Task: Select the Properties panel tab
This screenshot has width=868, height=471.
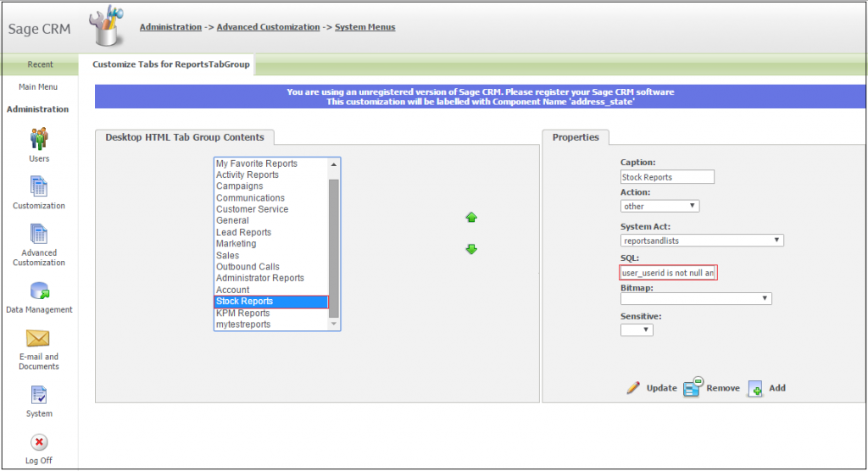Action: pyautogui.click(x=576, y=137)
